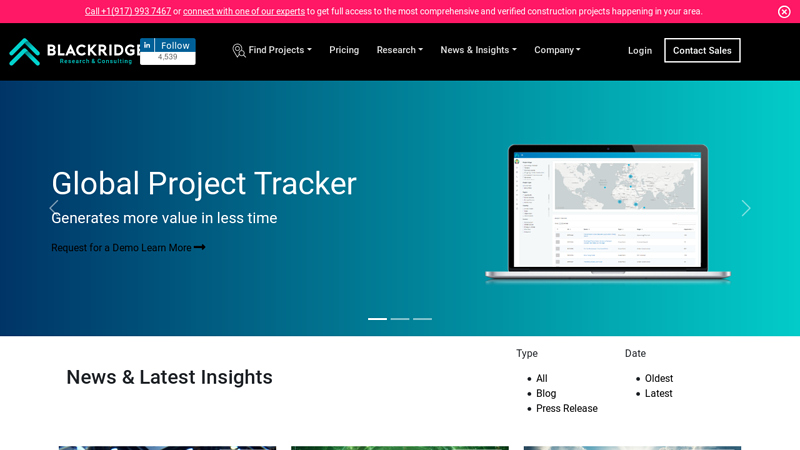This screenshot has height=450, width=800.
Task: Select the second carousel indicator
Action: 400,319
